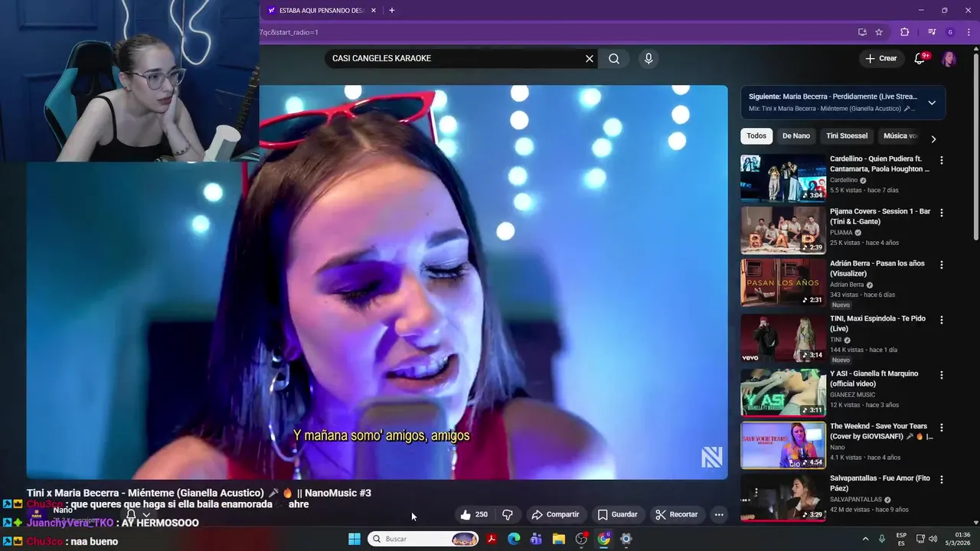Viewport: 980px width, 551px height.
Task: Click the Y ASI Gianella ft Marquino title
Action: pyautogui.click(x=874, y=379)
